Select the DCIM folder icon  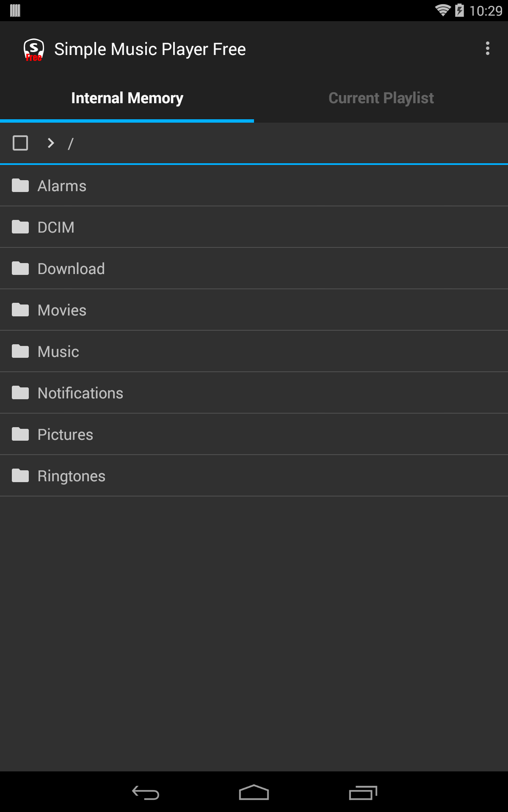pos(20,227)
